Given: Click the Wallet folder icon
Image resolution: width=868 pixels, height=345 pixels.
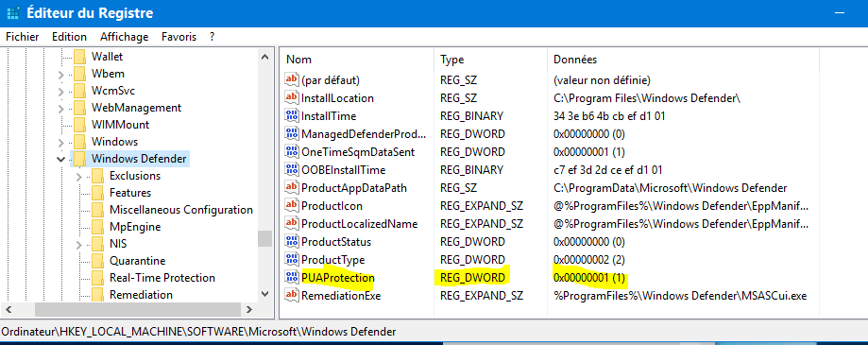Looking at the screenshot, I should 80,57.
